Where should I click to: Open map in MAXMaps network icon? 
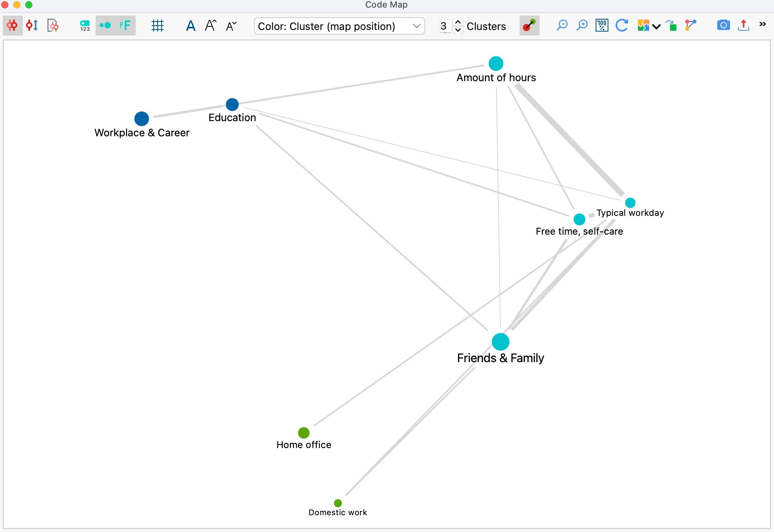pos(691,26)
